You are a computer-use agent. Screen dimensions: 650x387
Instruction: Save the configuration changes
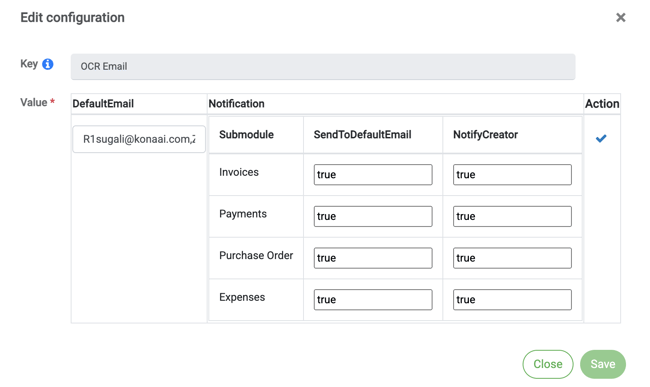pos(603,364)
